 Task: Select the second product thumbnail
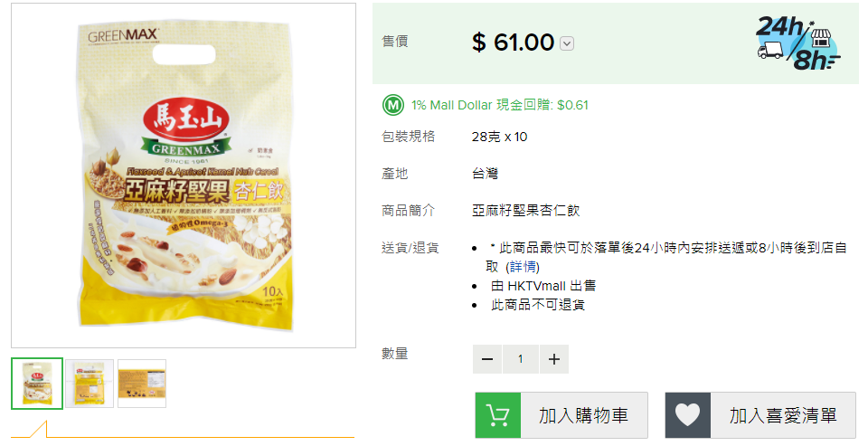[90, 384]
